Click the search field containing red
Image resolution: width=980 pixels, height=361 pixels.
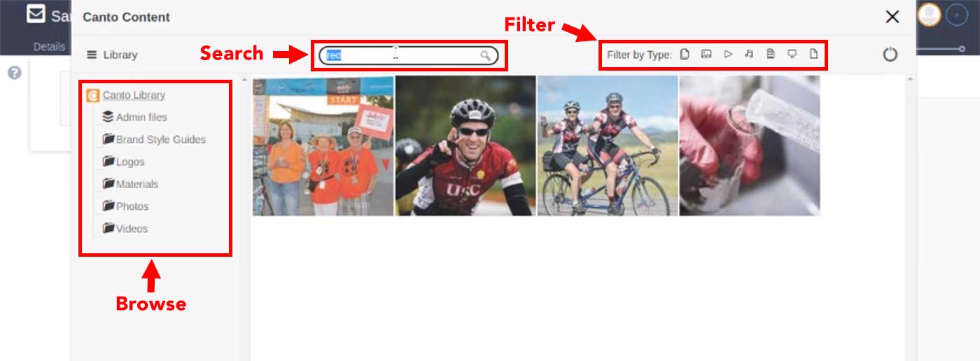408,55
